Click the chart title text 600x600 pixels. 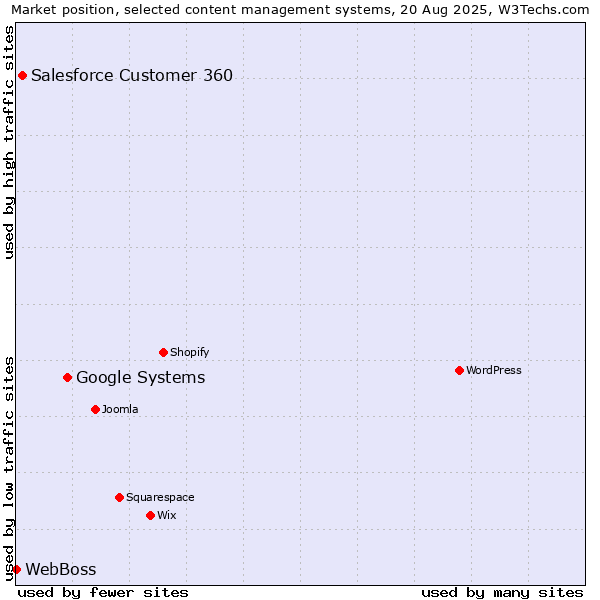point(300,10)
